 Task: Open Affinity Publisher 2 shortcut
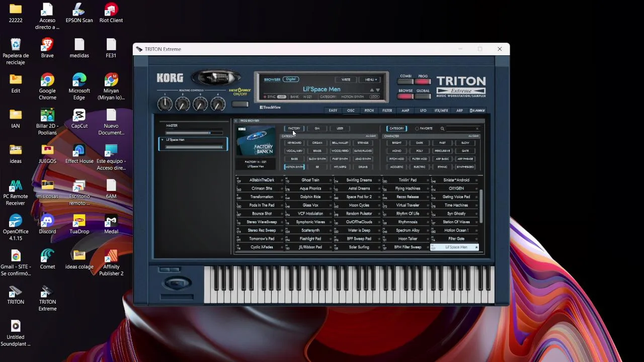coord(111,263)
